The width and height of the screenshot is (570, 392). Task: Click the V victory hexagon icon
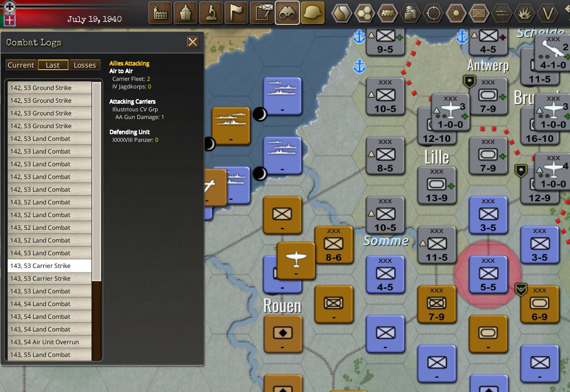548,13
